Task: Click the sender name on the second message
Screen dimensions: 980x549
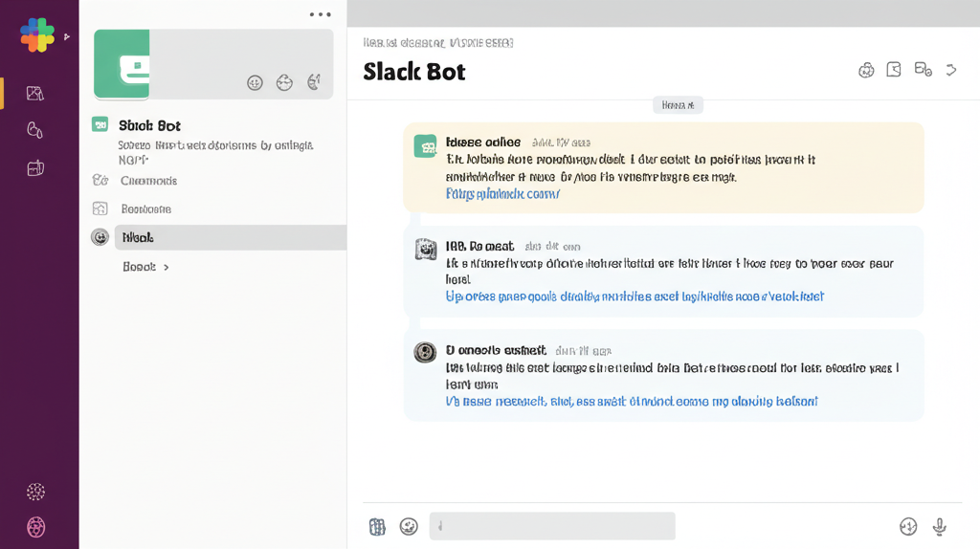Action: [480, 246]
